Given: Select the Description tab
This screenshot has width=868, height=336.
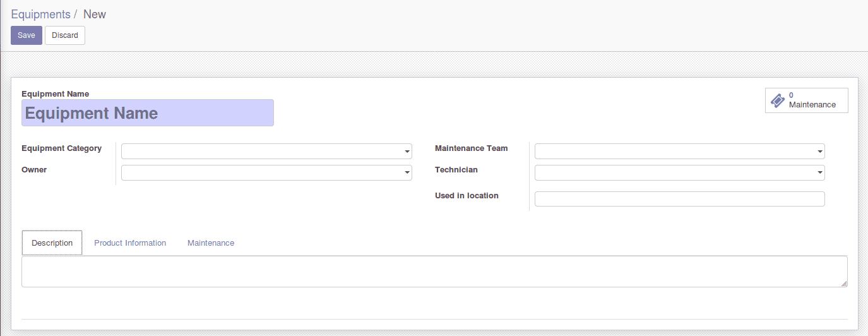Looking at the screenshot, I should pyautogui.click(x=52, y=243).
